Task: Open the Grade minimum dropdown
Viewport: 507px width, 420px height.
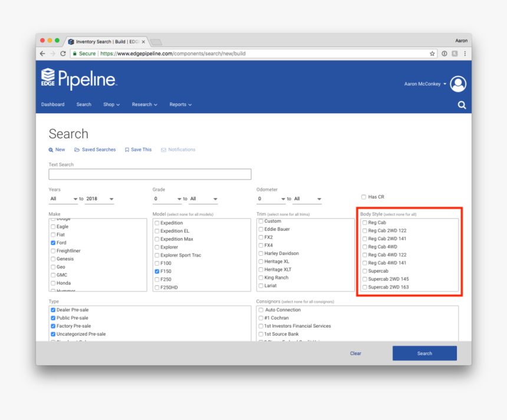Action: point(167,199)
